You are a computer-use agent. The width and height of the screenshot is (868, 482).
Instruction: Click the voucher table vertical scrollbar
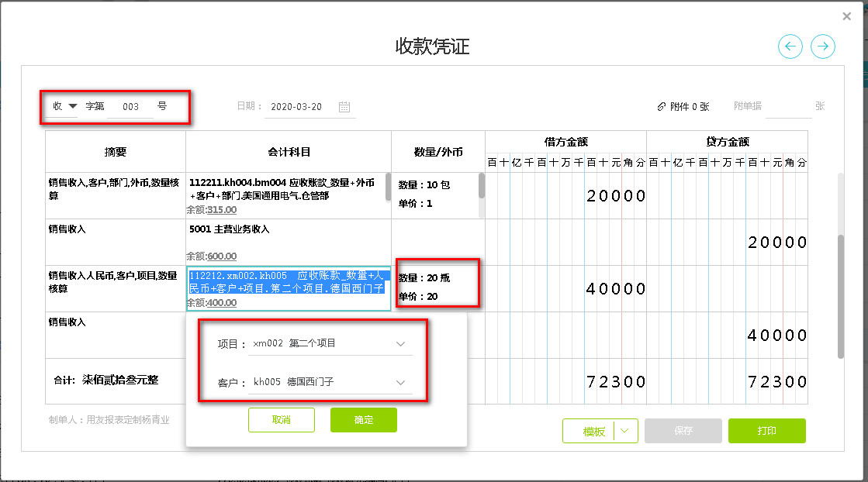click(x=841, y=294)
